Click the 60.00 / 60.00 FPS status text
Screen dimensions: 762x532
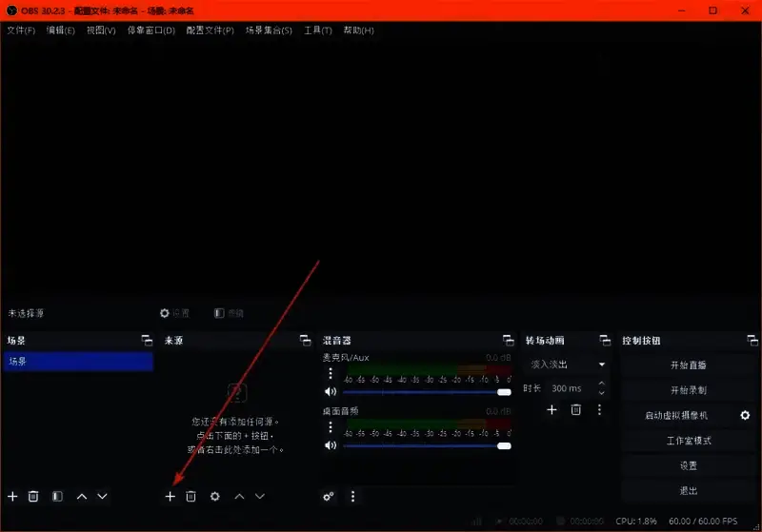pos(703,521)
